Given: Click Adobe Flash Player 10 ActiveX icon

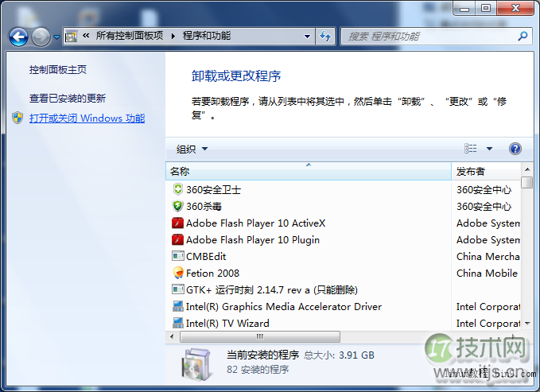Looking at the screenshot, I should [x=177, y=223].
